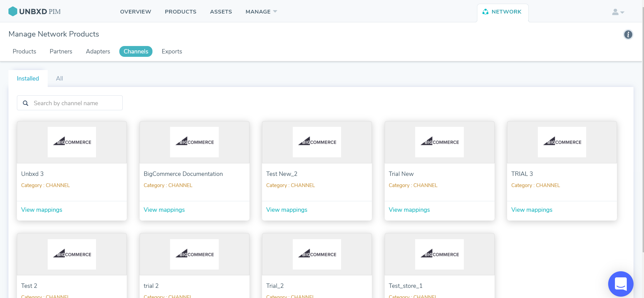The width and height of the screenshot is (644, 298).
Task: View mappings for Unbxd 3
Action: coord(42,210)
